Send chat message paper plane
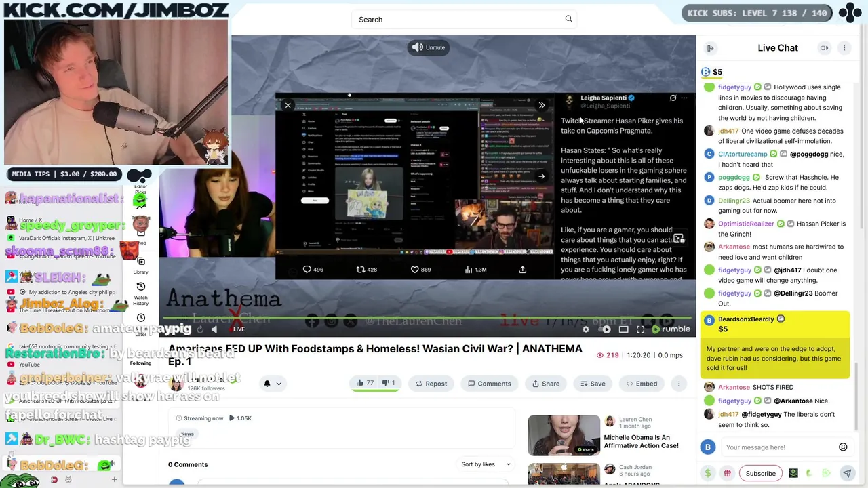 pyautogui.click(x=847, y=474)
